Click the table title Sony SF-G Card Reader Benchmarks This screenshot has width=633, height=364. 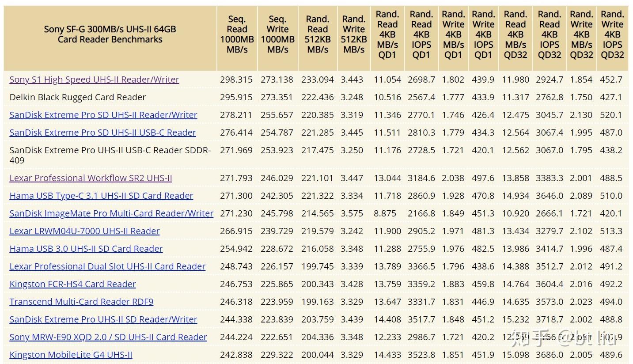point(110,34)
